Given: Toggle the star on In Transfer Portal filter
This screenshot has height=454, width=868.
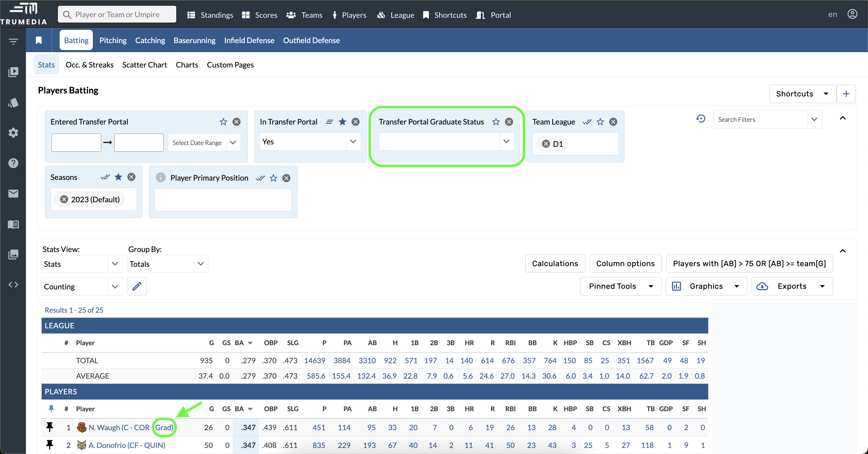Looking at the screenshot, I should click(x=342, y=122).
